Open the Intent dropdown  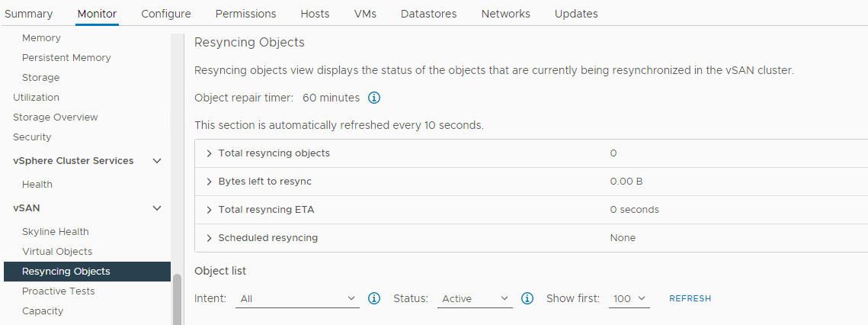[298, 299]
